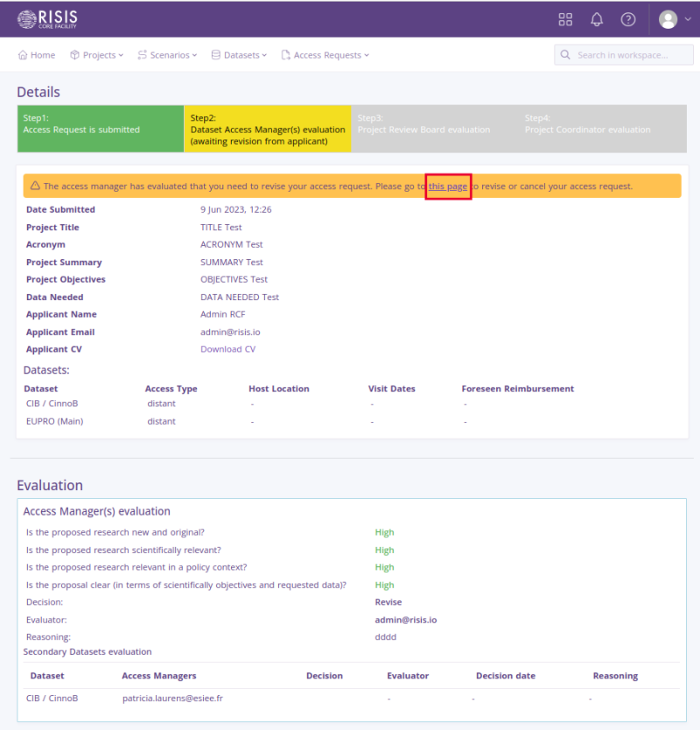Click the Download CV link
Image resolution: width=700 pixels, height=730 pixels.
(x=227, y=348)
